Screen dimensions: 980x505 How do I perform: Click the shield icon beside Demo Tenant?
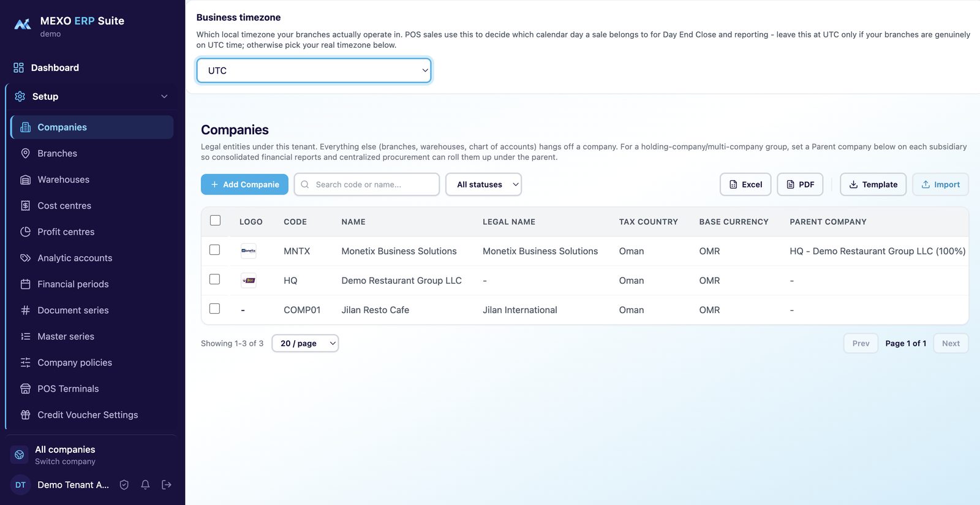pyautogui.click(x=124, y=485)
